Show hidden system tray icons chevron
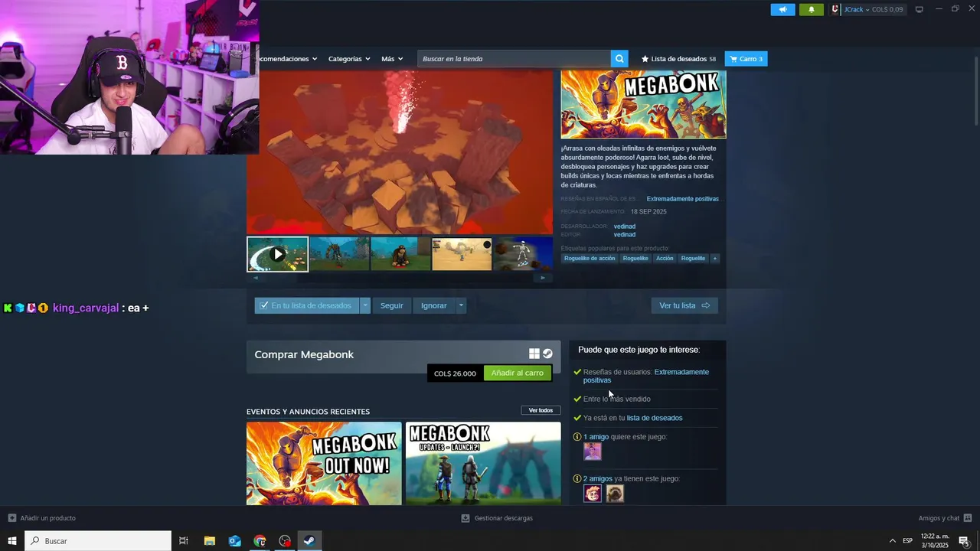This screenshot has width=980, height=551. (x=892, y=541)
